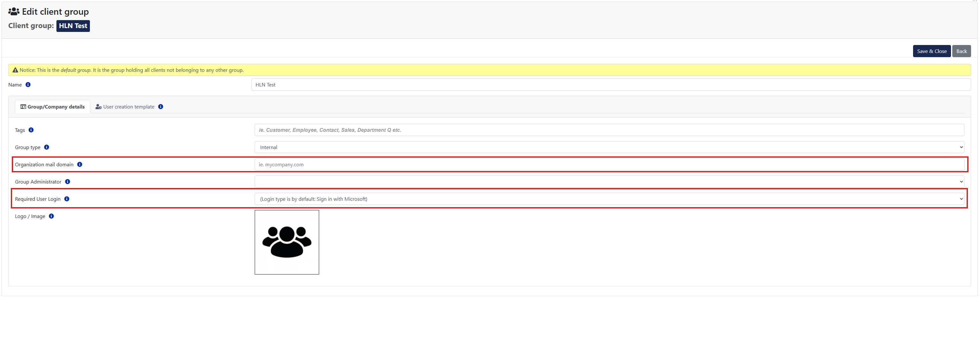Click the Back button
The height and width of the screenshot is (360, 980).
pos(961,51)
